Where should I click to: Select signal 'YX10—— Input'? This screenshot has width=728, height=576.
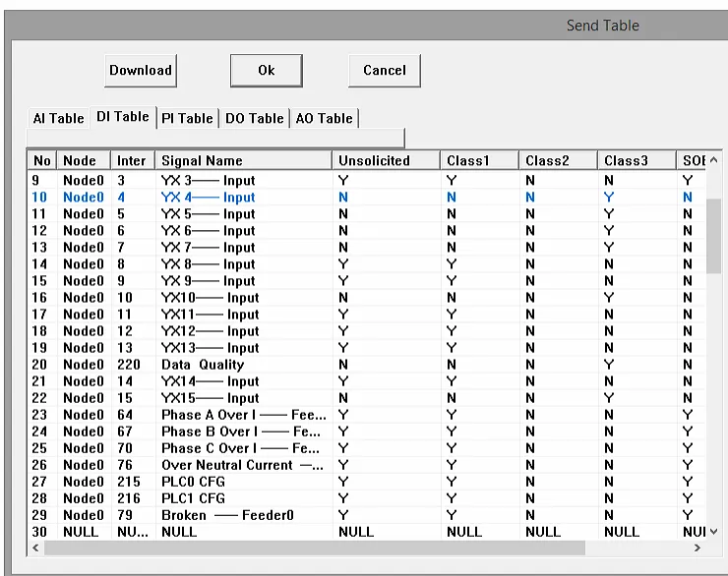[210, 297]
